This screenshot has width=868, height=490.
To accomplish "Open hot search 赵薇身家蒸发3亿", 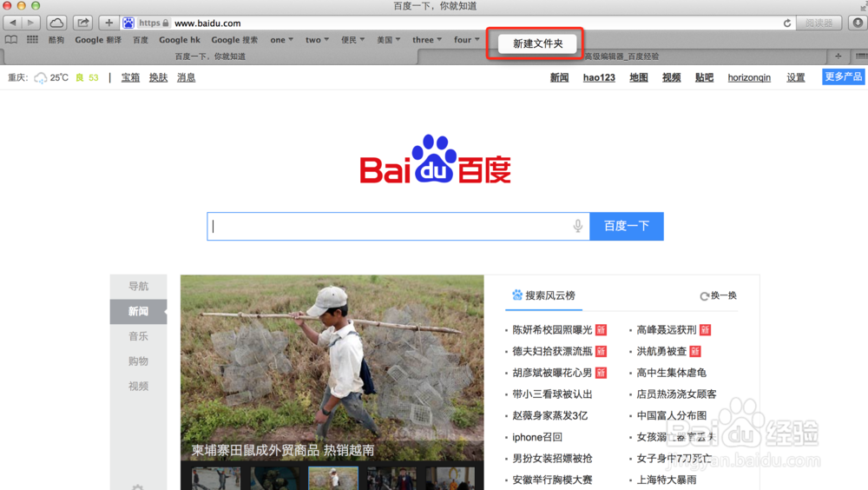I will pyautogui.click(x=549, y=416).
